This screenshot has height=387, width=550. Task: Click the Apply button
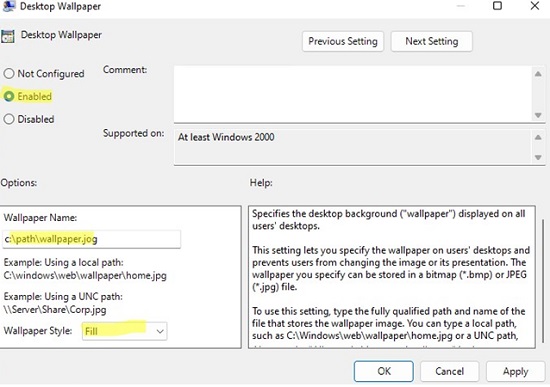tap(515, 371)
